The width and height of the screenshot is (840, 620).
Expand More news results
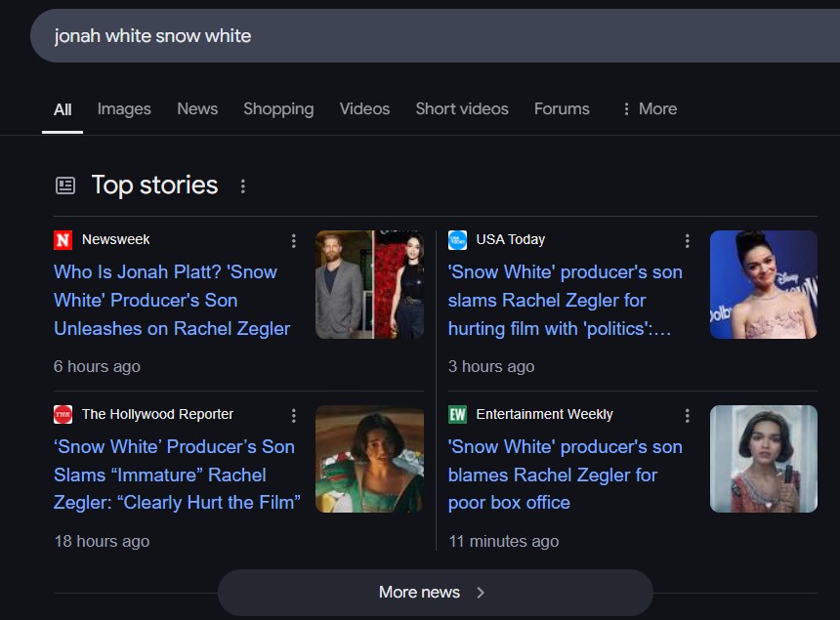coord(434,592)
